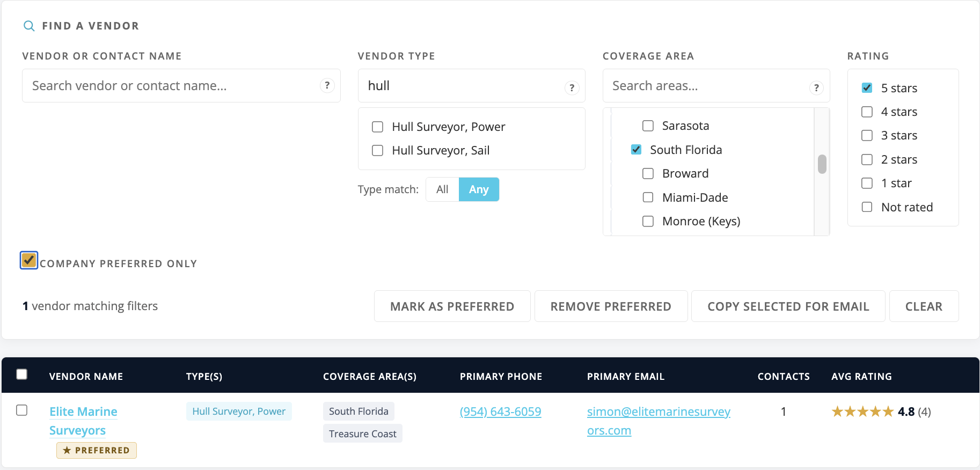This screenshot has height=470, width=980.
Task: Click Mark as Preferred button
Action: 452,306
